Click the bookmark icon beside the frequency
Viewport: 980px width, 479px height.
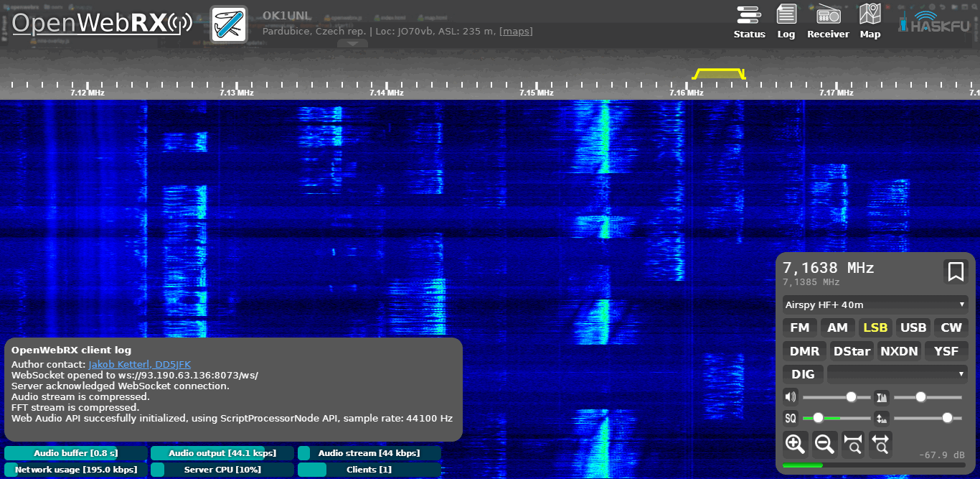[955, 272]
